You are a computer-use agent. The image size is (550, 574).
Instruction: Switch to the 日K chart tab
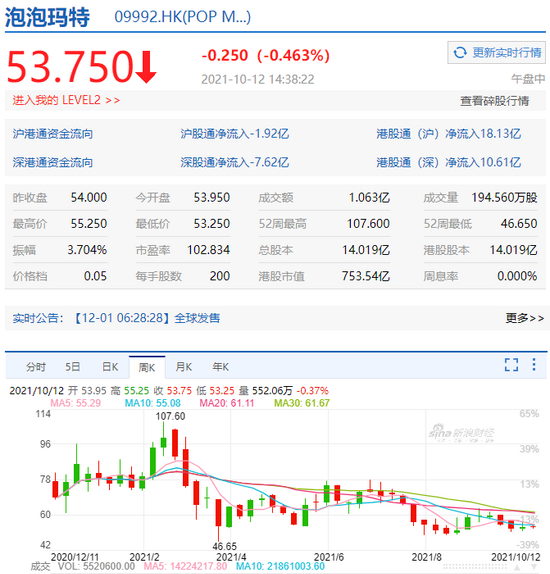pos(110,367)
